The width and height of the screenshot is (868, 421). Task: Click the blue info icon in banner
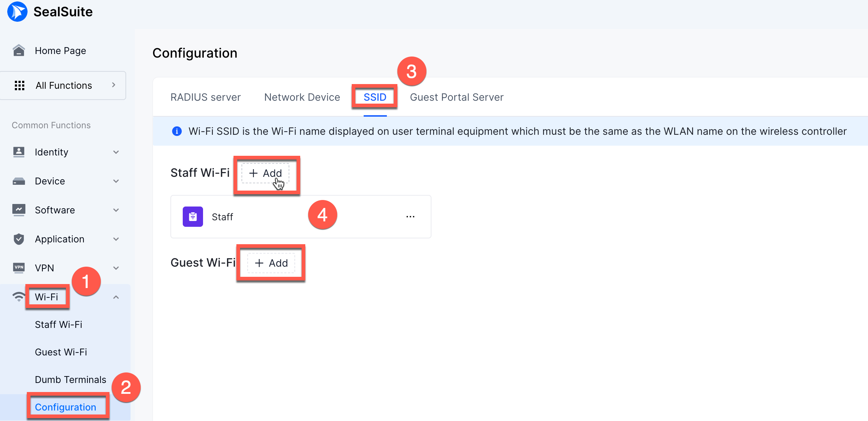pyautogui.click(x=177, y=131)
